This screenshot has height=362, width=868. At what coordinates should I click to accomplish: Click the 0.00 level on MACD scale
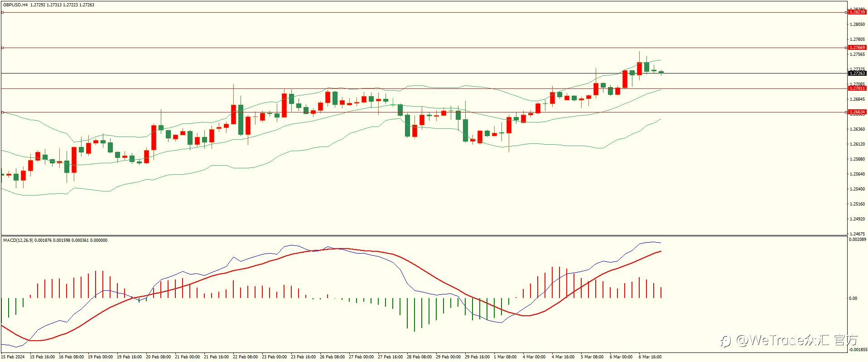853,298
